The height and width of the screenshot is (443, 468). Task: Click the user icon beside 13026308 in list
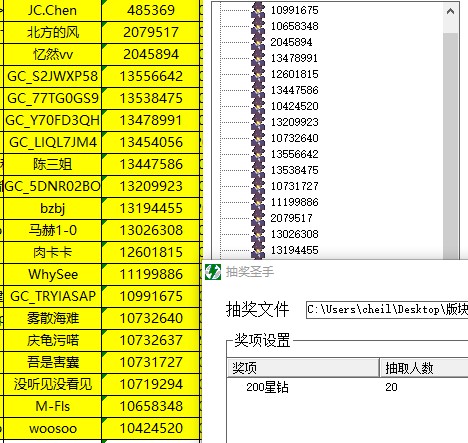(x=258, y=234)
